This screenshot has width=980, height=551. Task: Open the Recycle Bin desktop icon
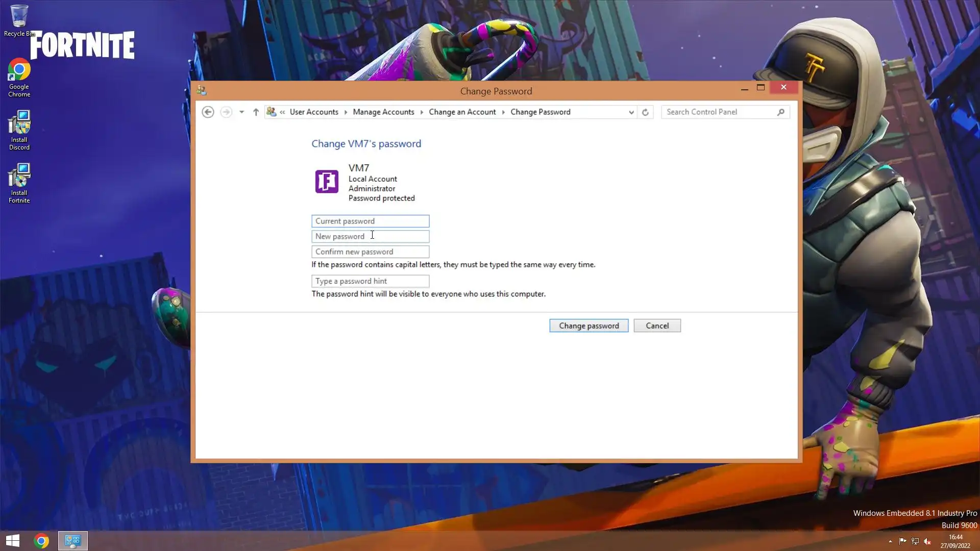[x=19, y=17]
